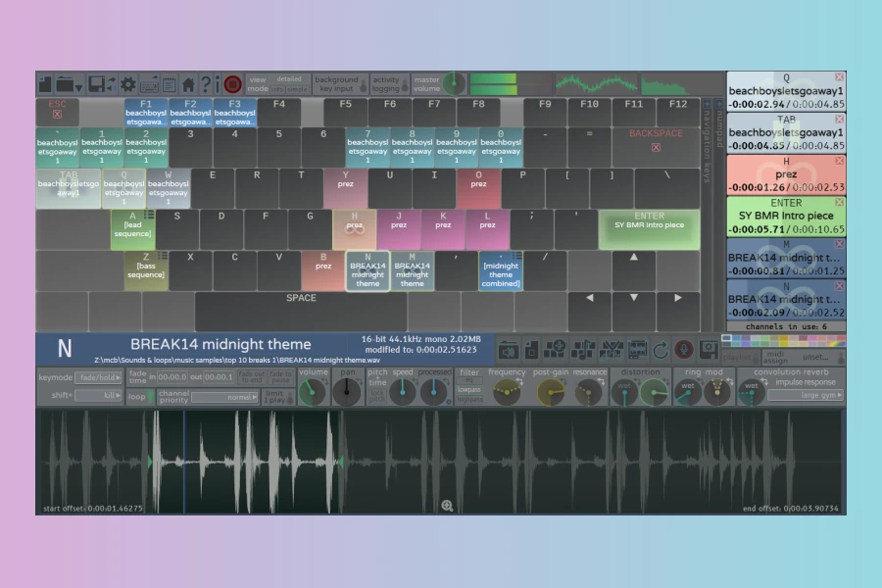The image size is (882, 588).
Task: Click the home icon in toolbar
Action: (188, 84)
